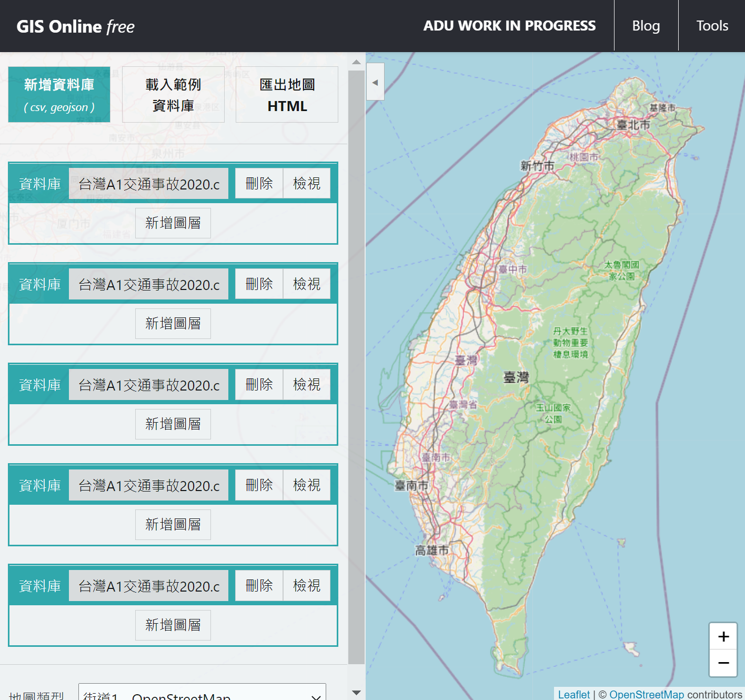
Task: Click the fourth database name field
Action: pyautogui.click(x=149, y=485)
